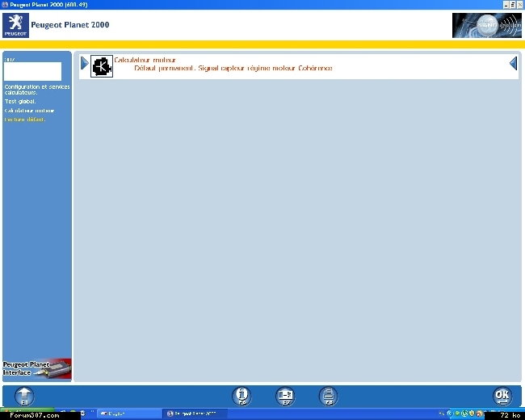The height and width of the screenshot is (420, 525).
Task: Click the Peugeot Planet Interface image
Action: coord(37,369)
